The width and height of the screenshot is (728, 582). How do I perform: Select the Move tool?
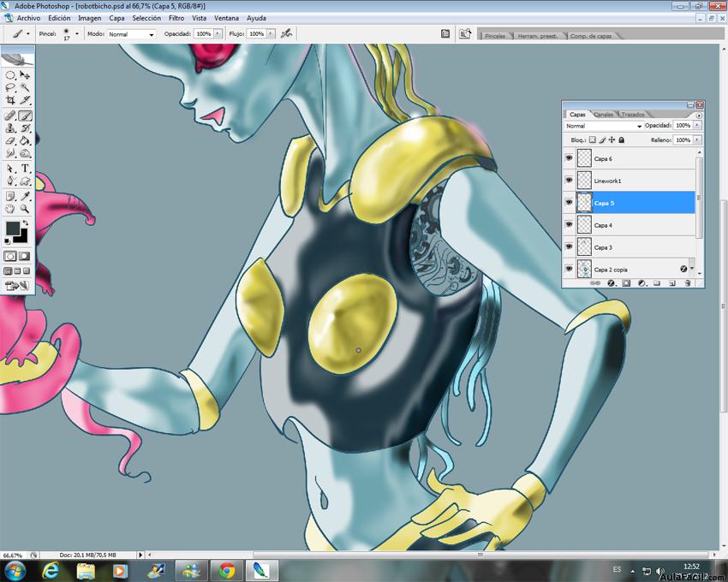[25, 75]
